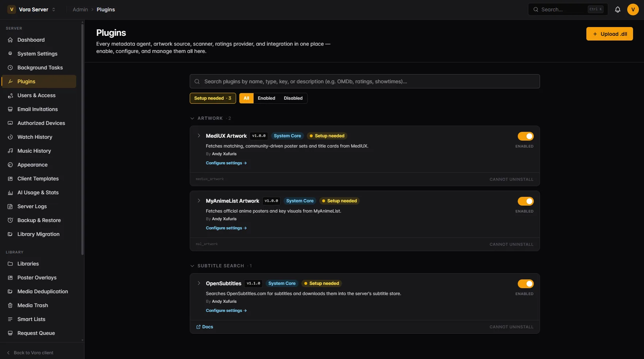The width and height of the screenshot is (644, 359).
Task: Click the Dashboard home icon
Action: coord(10,40)
